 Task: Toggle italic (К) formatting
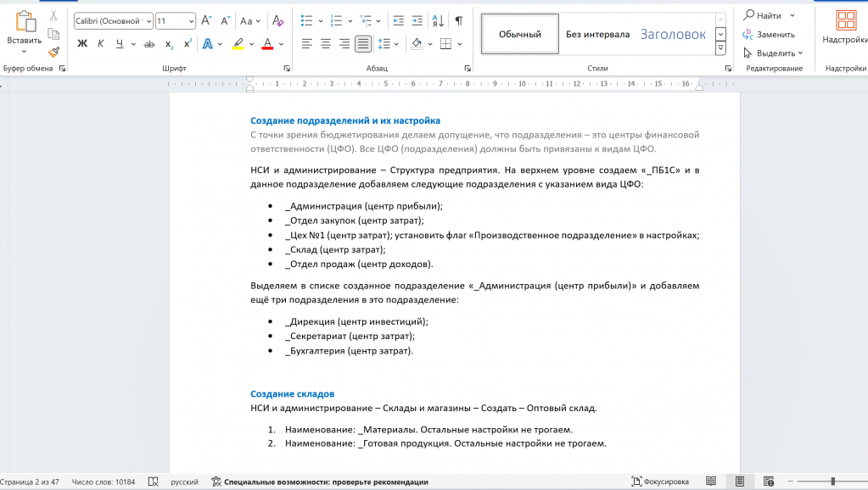click(101, 44)
